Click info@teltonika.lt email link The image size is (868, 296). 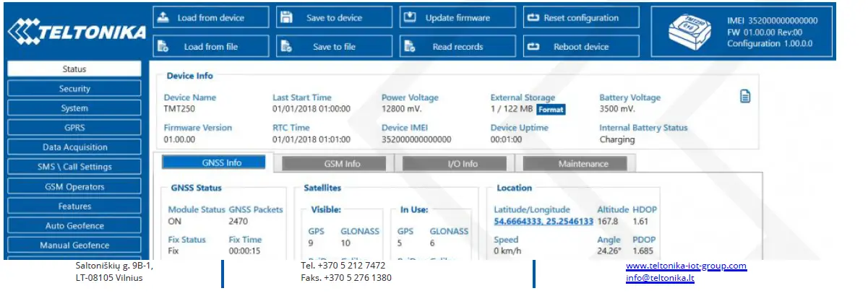point(660,278)
